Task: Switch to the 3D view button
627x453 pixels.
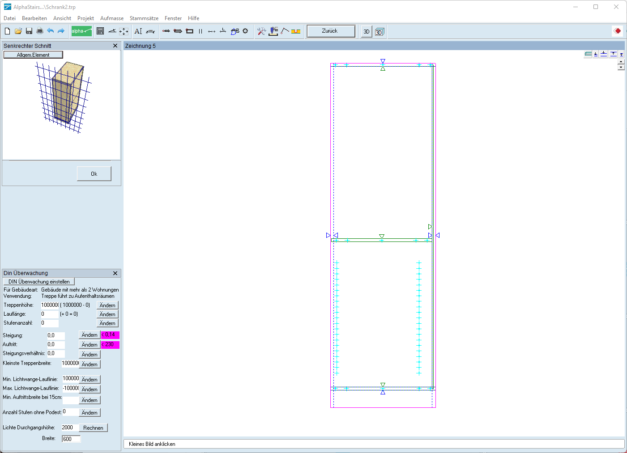Action: point(366,32)
